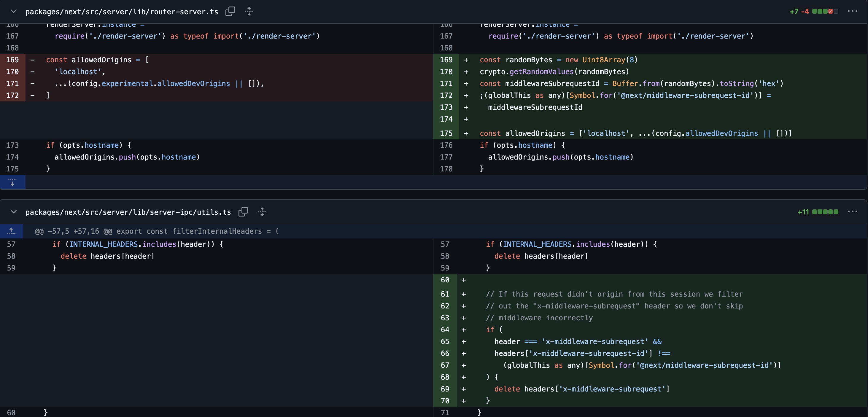
Task: Click removed 'const allowedOrigins = [' line
Action: (97, 60)
